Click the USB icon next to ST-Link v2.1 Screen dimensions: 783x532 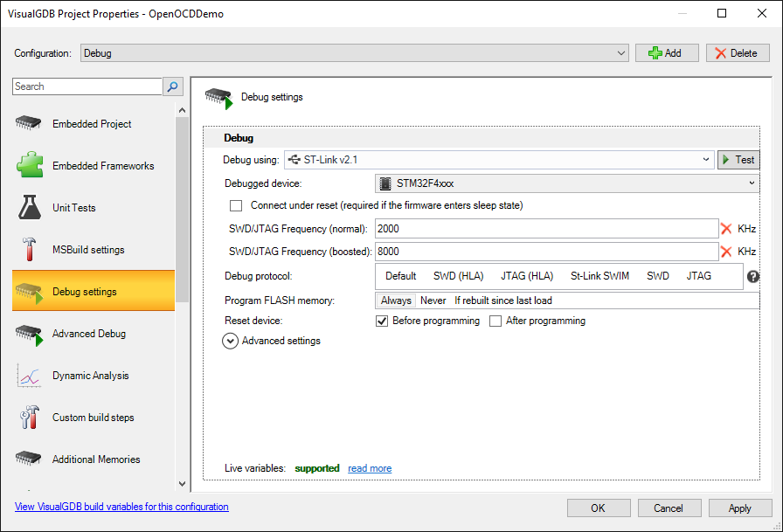pyautogui.click(x=294, y=160)
